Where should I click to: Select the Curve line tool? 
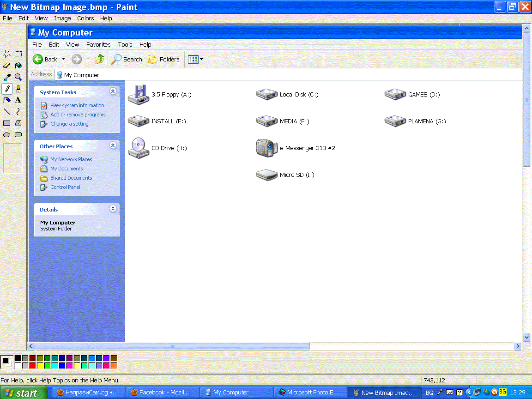pyautogui.click(x=18, y=111)
